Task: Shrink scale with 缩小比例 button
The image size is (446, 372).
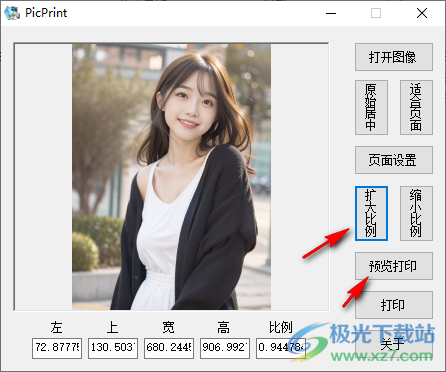Action: (416, 213)
